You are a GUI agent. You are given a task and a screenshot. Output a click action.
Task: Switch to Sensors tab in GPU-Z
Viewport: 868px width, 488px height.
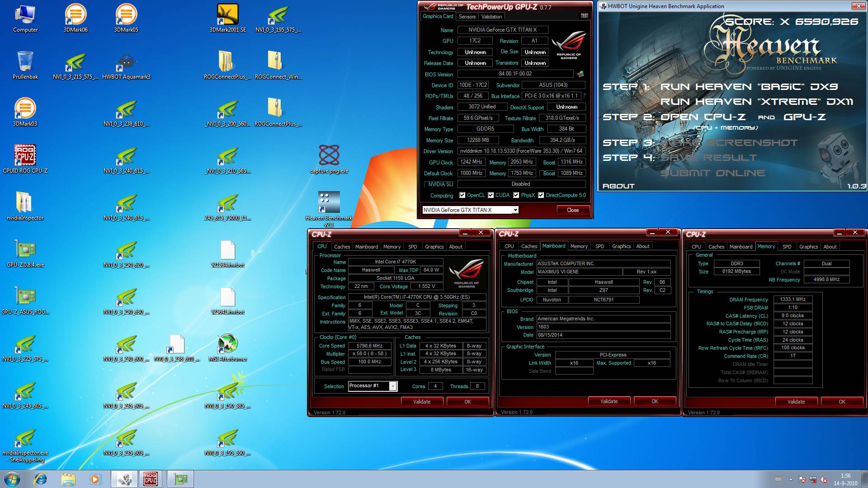467,17
